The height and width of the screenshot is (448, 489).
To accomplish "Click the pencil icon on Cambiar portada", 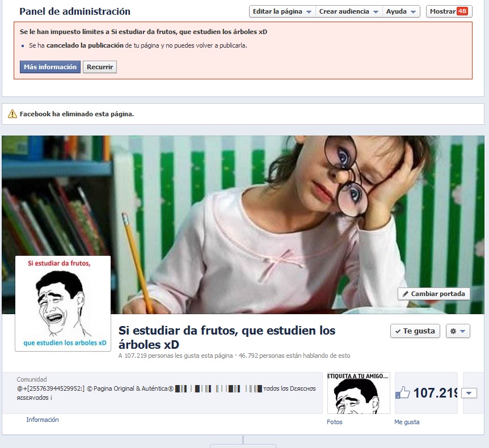I will pos(406,294).
